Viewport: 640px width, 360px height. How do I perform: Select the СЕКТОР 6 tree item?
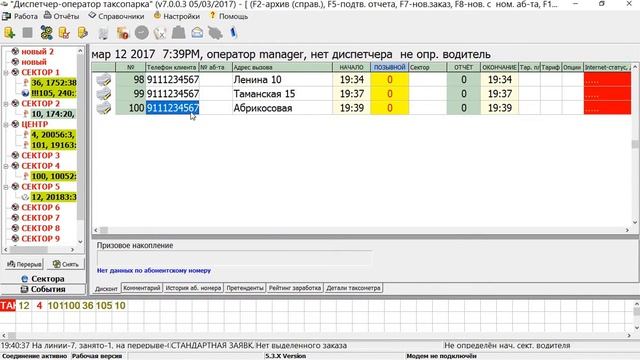(x=40, y=207)
